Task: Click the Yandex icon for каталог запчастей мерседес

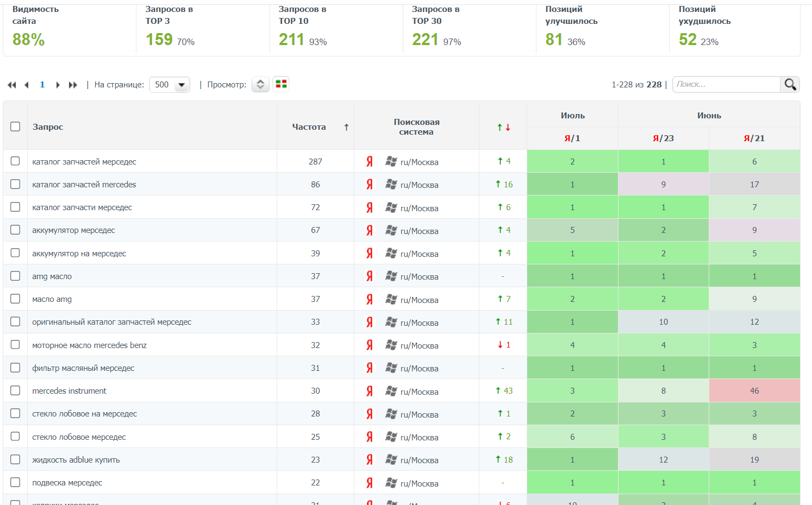Action: click(x=370, y=161)
